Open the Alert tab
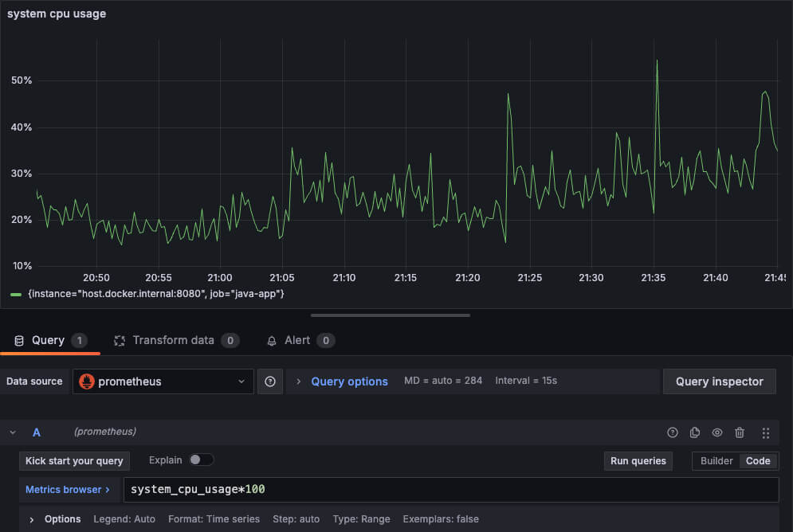Viewport: 793px width, 532px height. pos(297,340)
